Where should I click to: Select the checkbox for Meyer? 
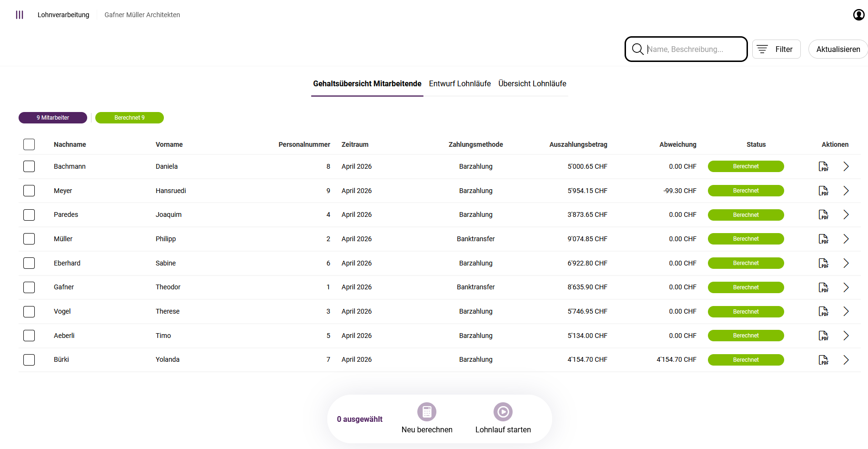[x=29, y=191]
